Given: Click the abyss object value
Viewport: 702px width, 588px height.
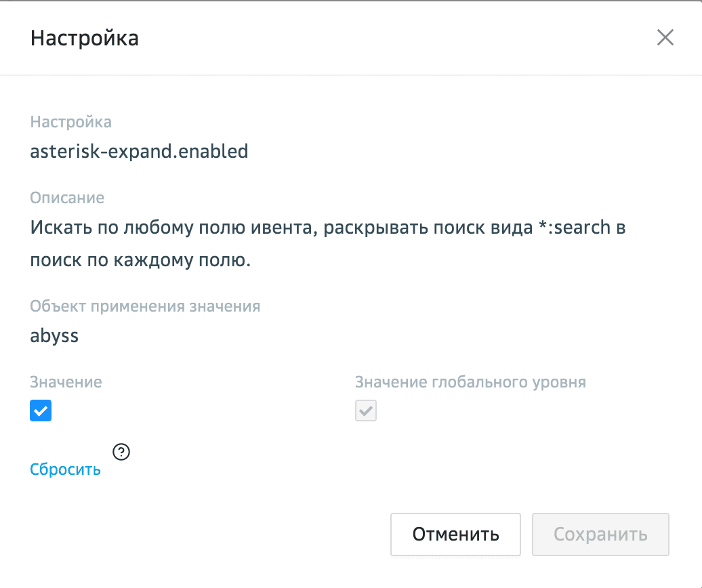Looking at the screenshot, I should pos(54,335).
